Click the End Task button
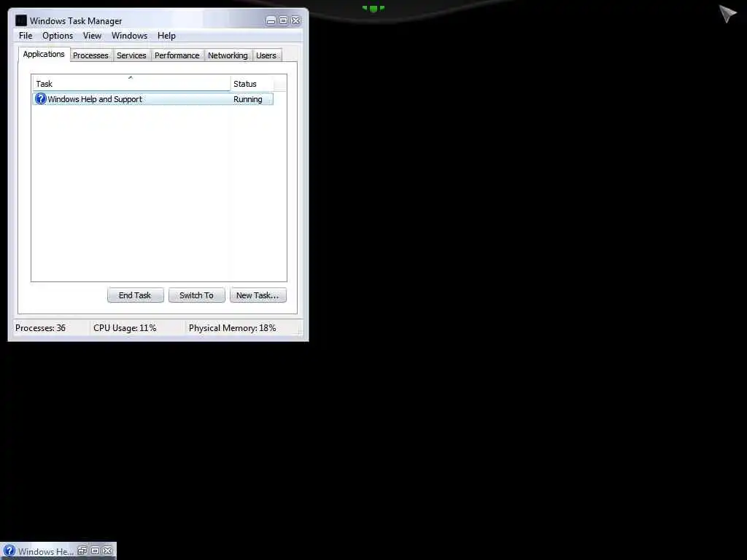The width and height of the screenshot is (747, 560). pyautogui.click(x=135, y=295)
